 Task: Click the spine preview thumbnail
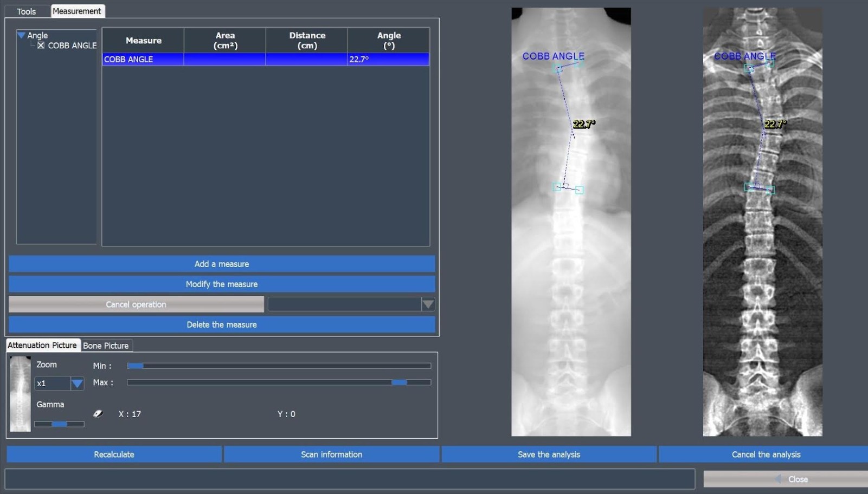(x=20, y=394)
